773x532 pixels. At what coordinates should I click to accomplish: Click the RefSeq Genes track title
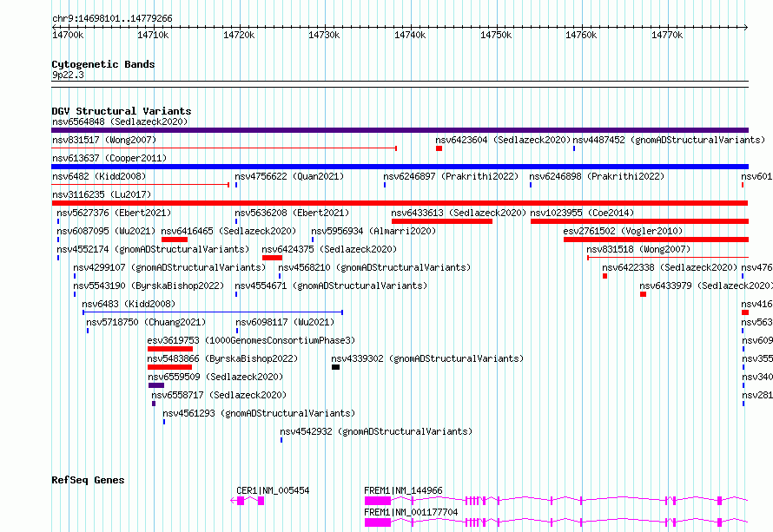pos(88,480)
